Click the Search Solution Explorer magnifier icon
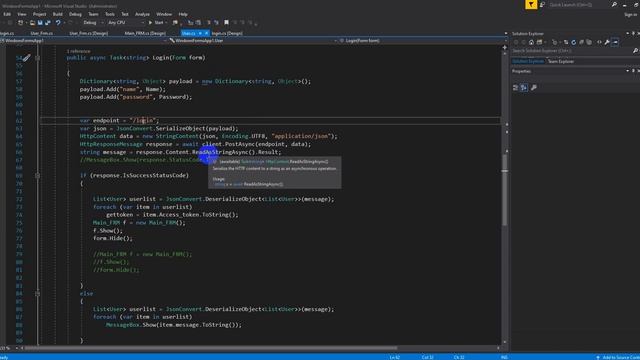 635,51
